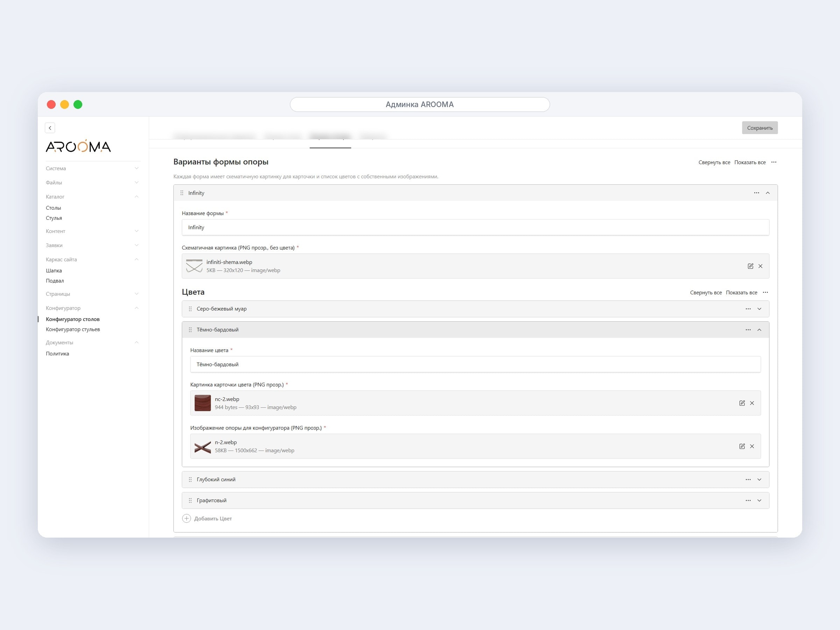Expand the Глубокий синий color row
Viewport: 840px width, 630px height.
(759, 479)
